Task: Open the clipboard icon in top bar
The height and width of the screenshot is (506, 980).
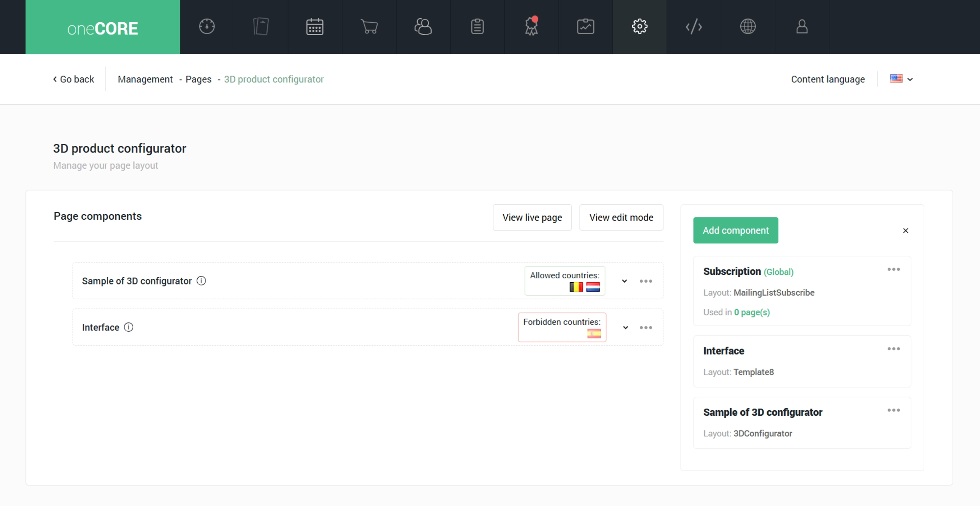Action: click(x=477, y=27)
